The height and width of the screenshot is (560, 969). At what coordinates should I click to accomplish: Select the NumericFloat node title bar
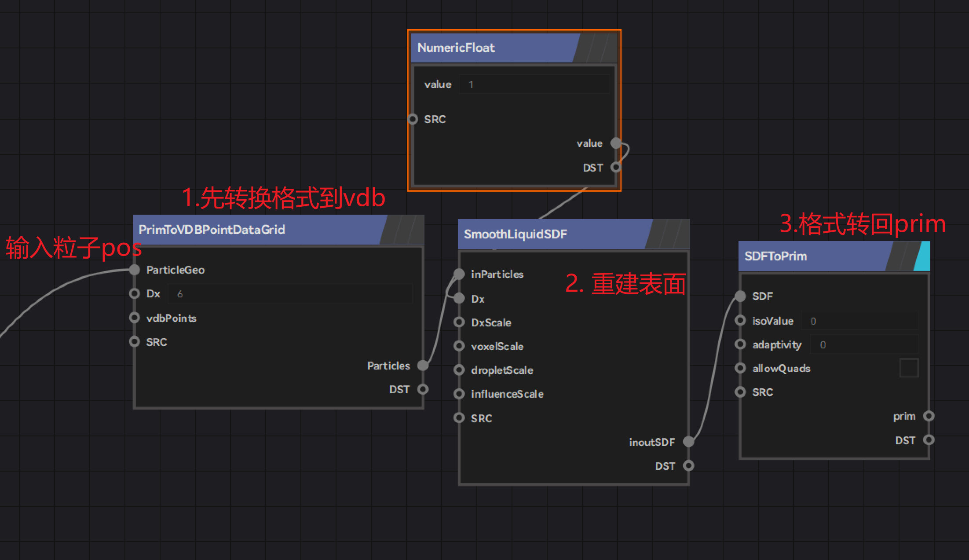(x=495, y=48)
